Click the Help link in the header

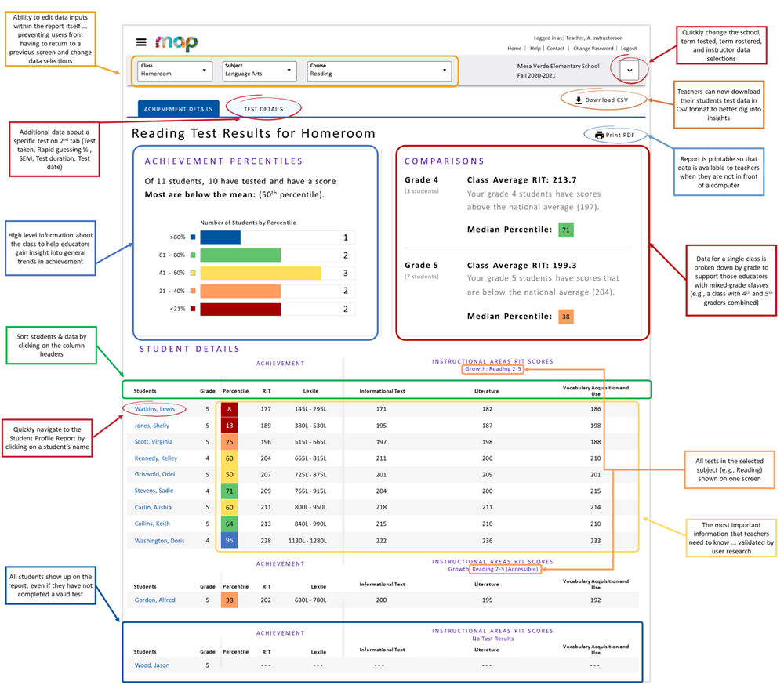tap(536, 49)
